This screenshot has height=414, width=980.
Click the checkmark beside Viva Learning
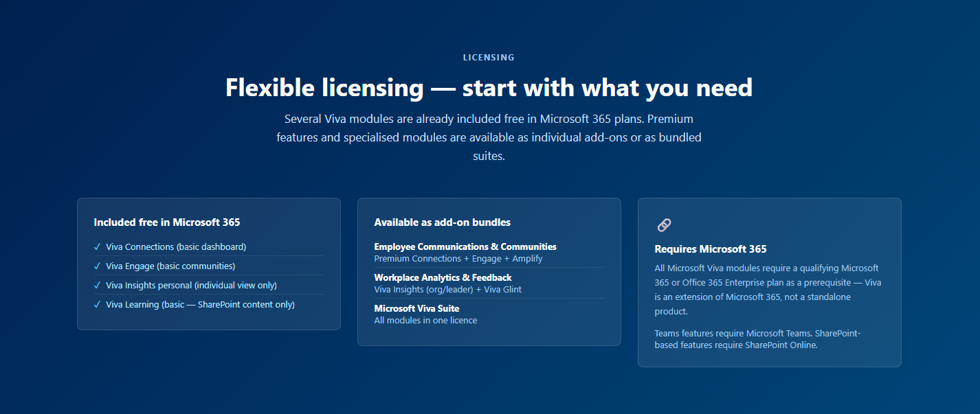click(x=98, y=304)
